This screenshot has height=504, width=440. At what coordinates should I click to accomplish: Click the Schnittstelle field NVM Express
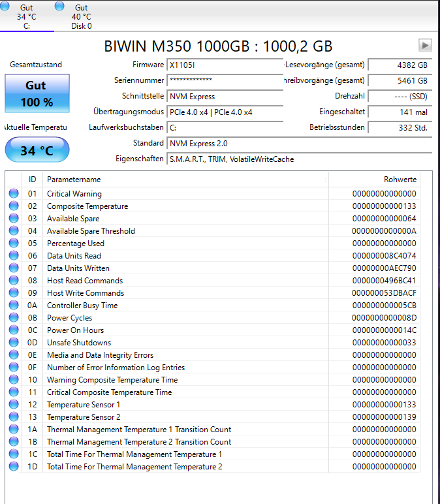pos(225,96)
